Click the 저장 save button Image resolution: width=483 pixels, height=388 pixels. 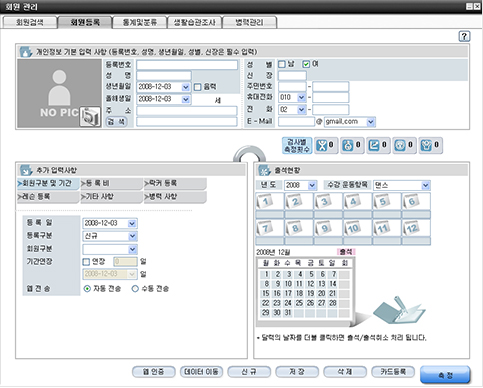[297, 372]
